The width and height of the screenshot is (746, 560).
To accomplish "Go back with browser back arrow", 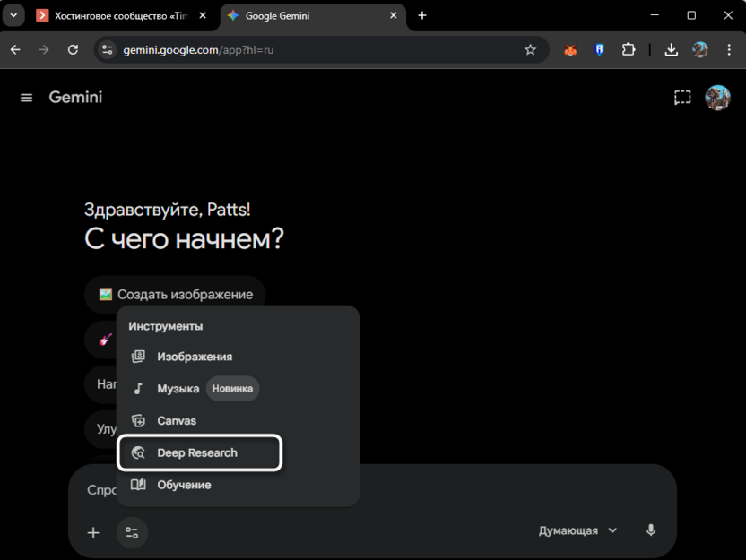I will coord(15,49).
